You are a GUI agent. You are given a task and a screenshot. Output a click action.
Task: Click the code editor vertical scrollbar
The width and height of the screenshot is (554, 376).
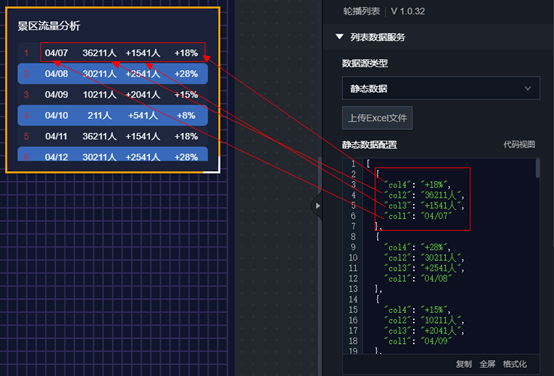pos(538,168)
